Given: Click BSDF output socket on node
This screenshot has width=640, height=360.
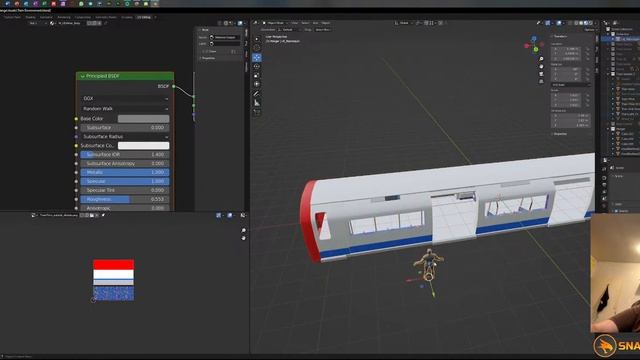Looking at the screenshot, I should pos(174,86).
